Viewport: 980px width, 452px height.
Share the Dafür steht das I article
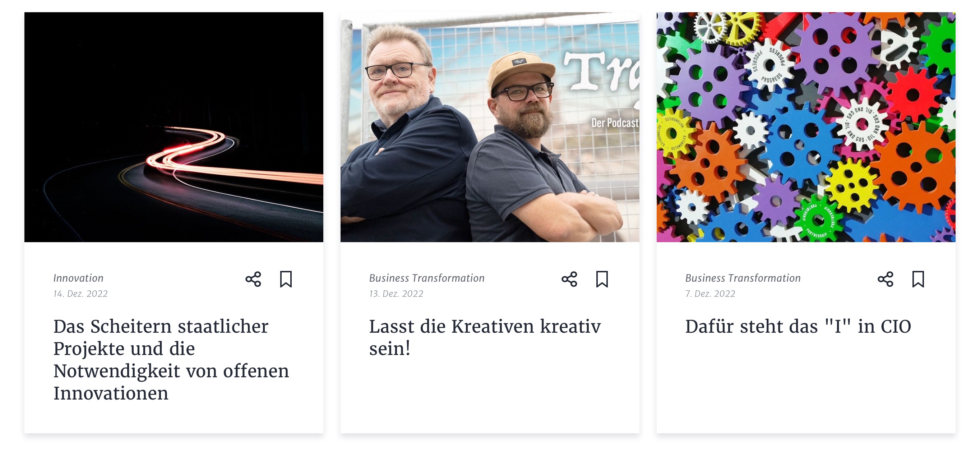point(885,279)
